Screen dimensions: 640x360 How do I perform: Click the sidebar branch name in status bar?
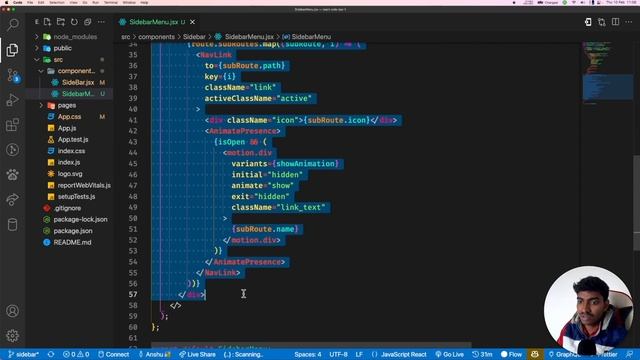23,354
